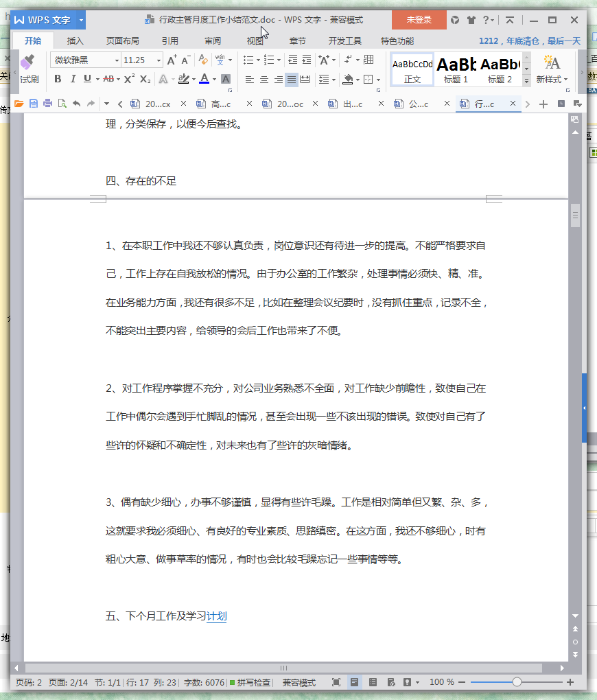Screen dimensions: 597x700
Task: Decrease font size with shrink icon
Action: click(186, 60)
